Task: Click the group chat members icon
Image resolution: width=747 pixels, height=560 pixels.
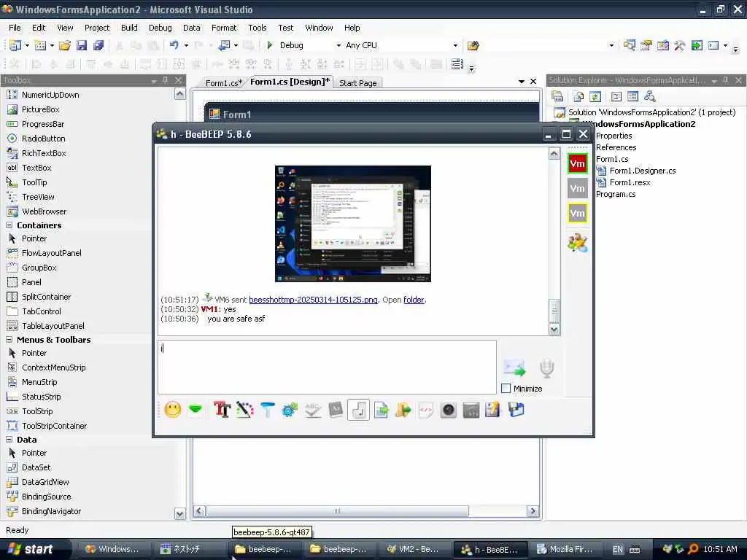Action: [x=578, y=243]
